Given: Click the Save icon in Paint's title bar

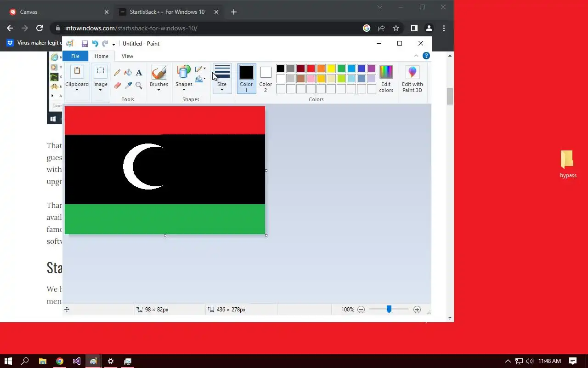Looking at the screenshot, I should click(x=85, y=44).
